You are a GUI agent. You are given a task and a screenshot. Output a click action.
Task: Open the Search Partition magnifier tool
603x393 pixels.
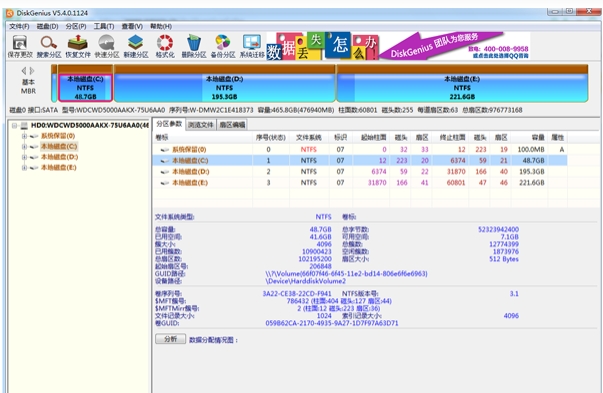(x=49, y=46)
